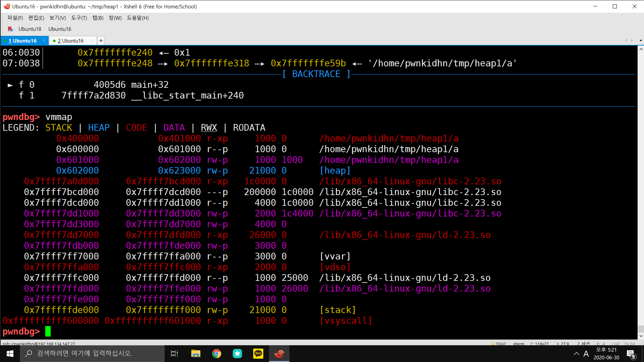Image resolution: width=644 pixels, height=362 pixels.
Task: Click the STACK legend label
Action: pos(59,128)
